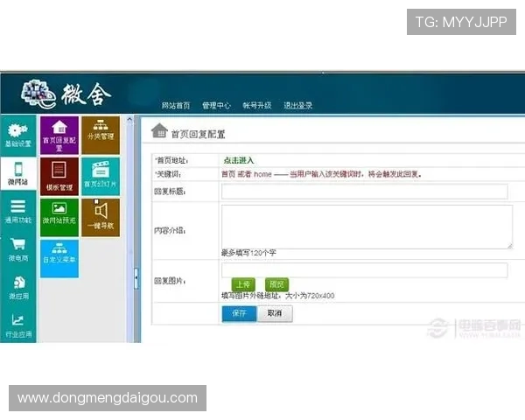Image resolution: width=525 pixels, height=420 pixels.
Task: Open the 分类管理 tile
Action: [101, 136]
